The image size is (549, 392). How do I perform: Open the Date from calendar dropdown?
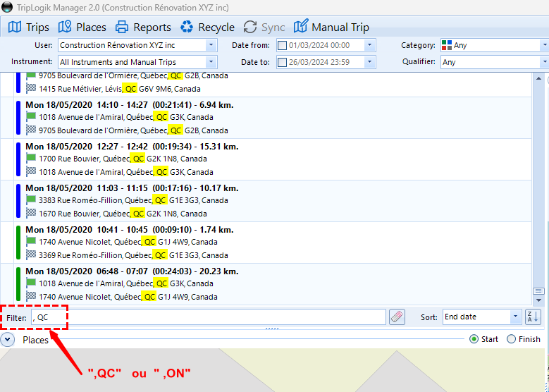click(370, 45)
